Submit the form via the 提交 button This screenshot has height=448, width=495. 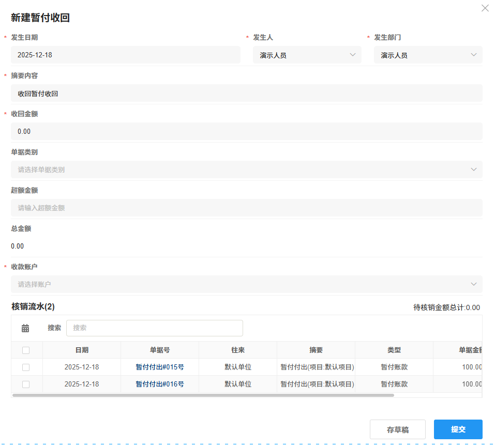(x=458, y=429)
